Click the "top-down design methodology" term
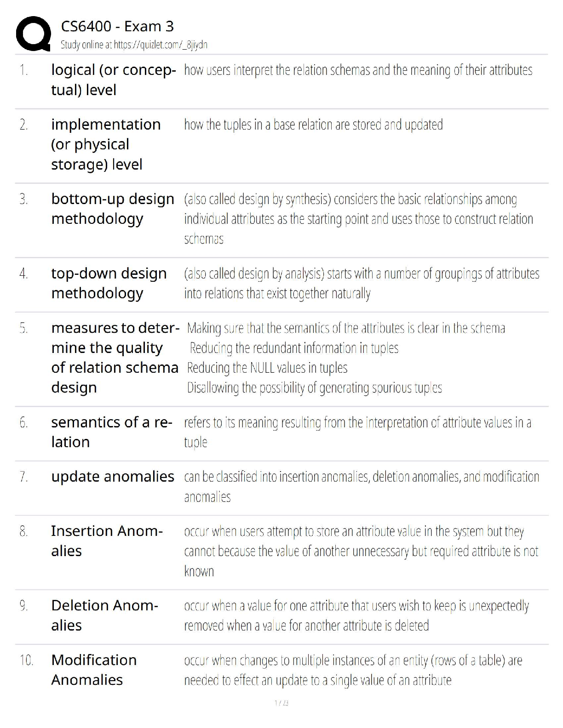 coord(109,283)
